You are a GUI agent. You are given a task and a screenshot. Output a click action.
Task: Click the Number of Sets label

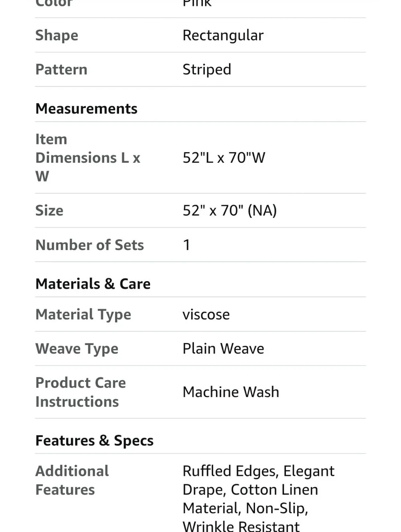click(x=89, y=245)
